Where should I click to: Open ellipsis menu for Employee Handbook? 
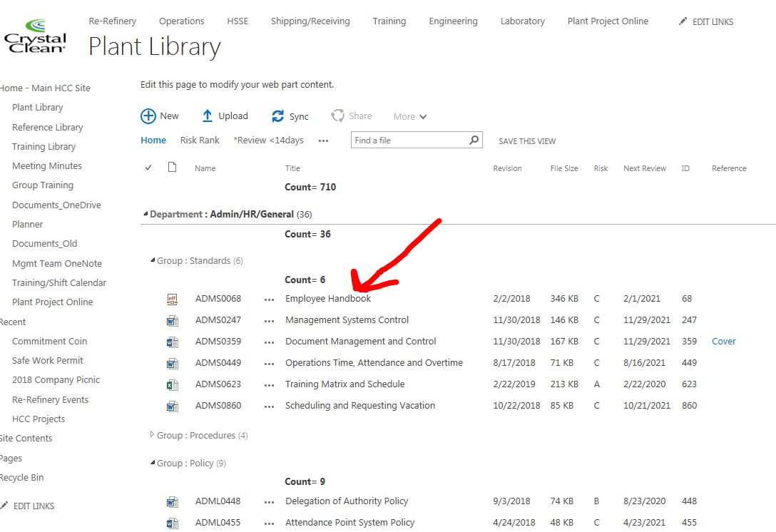(x=269, y=300)
